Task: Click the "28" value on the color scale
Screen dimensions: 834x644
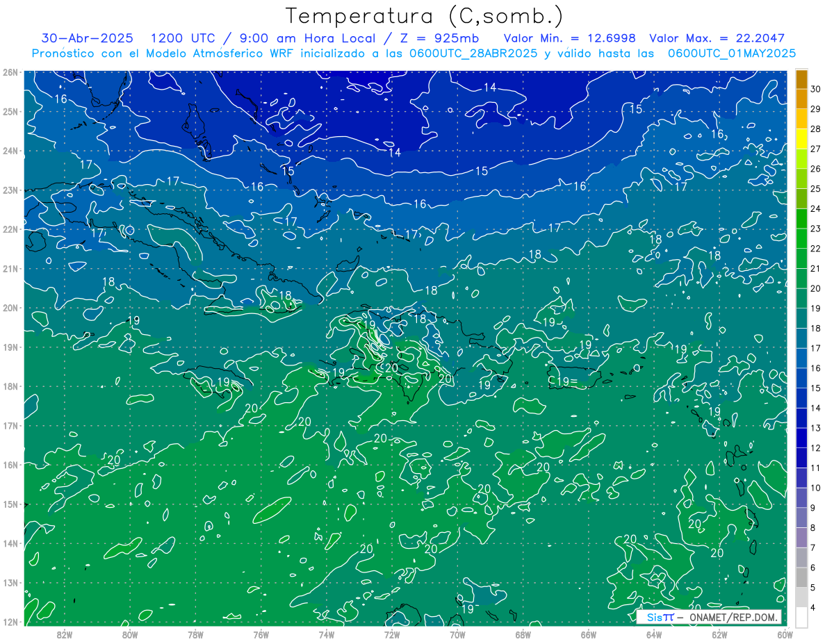Action: click(816, 129)
